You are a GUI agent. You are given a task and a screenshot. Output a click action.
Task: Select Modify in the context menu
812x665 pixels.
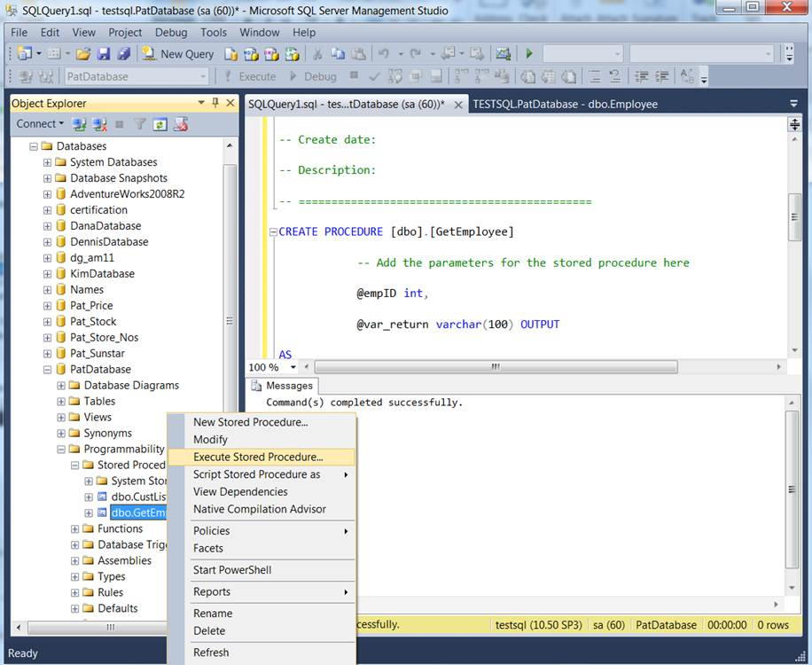pyautogui.click(x=262, y=440)
